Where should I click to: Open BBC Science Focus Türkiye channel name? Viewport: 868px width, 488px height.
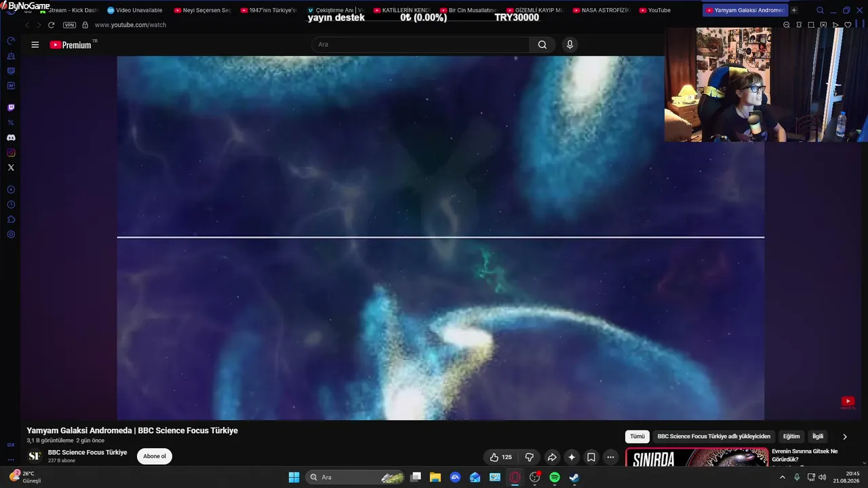pos(87,452)
